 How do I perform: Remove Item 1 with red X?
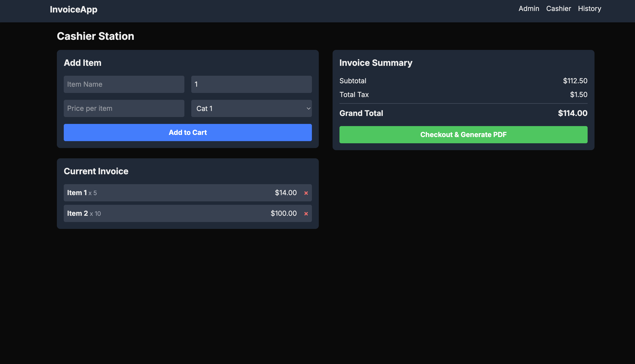coord(306,193)
